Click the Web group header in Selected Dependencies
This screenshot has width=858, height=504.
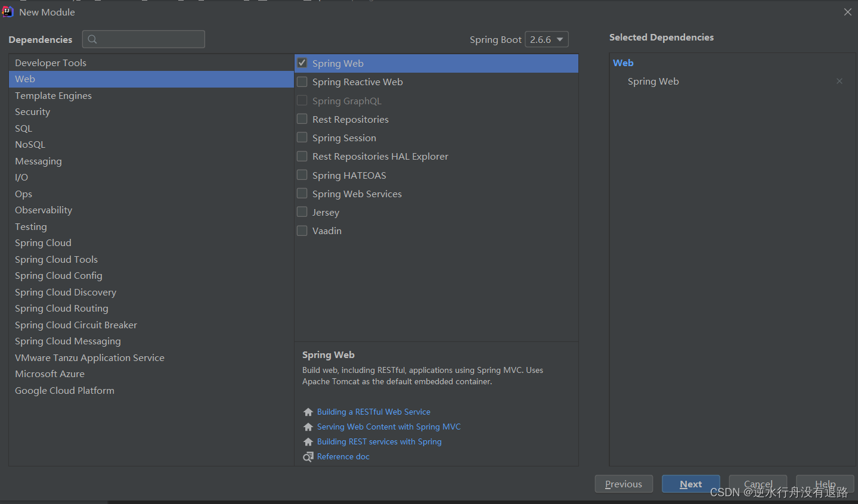623,63
